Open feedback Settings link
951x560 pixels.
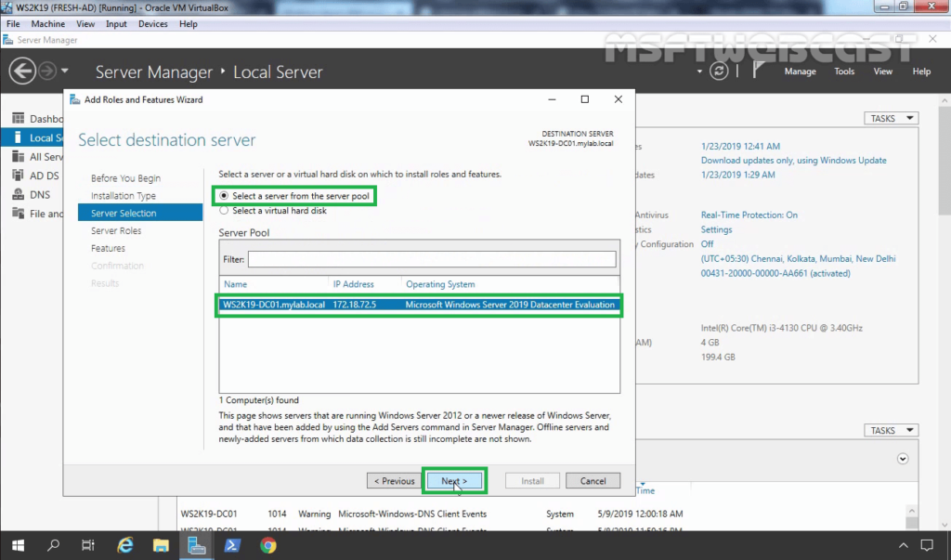click(x=716, y=229)
